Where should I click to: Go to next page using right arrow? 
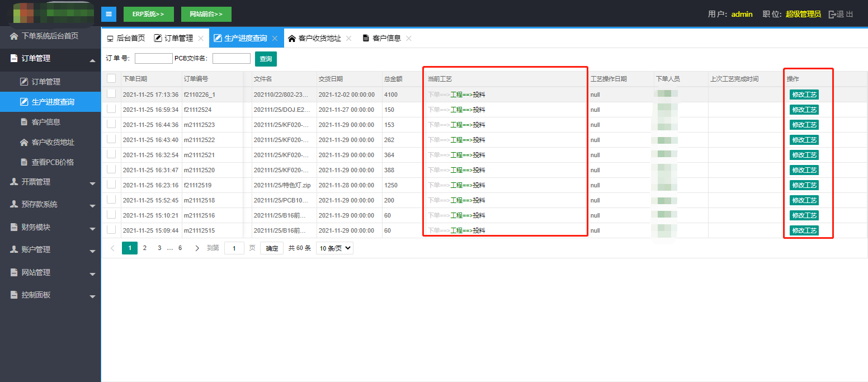[197, 248]
